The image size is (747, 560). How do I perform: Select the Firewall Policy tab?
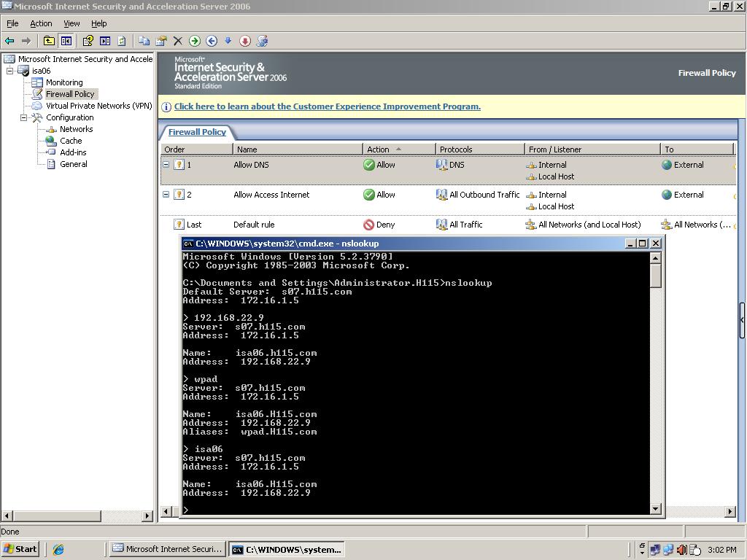[x=197, y=132]
